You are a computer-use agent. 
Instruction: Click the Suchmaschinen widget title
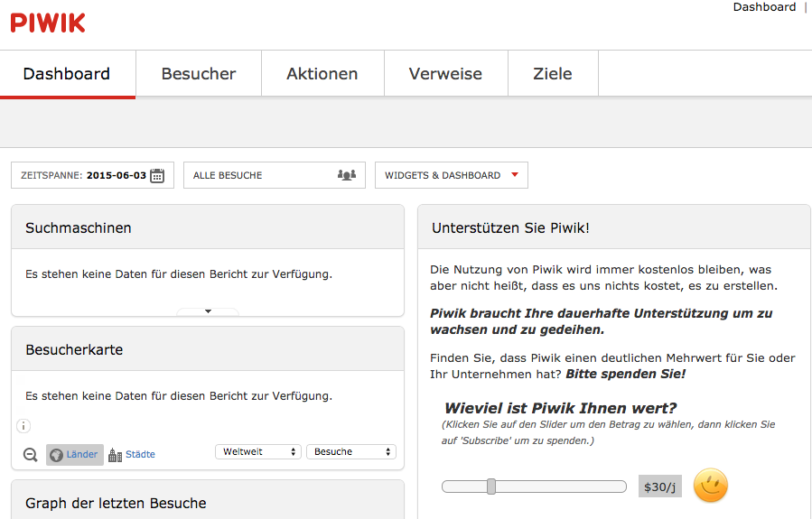(x=79, y=228)
